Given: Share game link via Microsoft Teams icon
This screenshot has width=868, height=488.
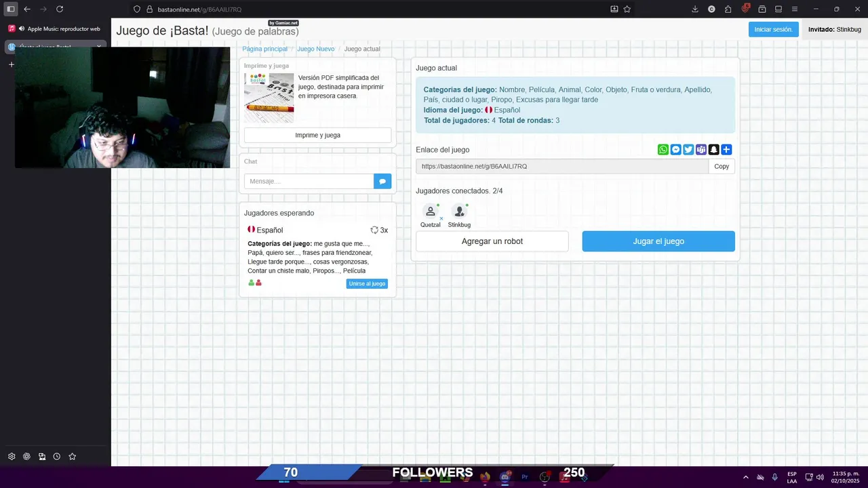Looking at the screenshot, I should [x=701, y=150].
